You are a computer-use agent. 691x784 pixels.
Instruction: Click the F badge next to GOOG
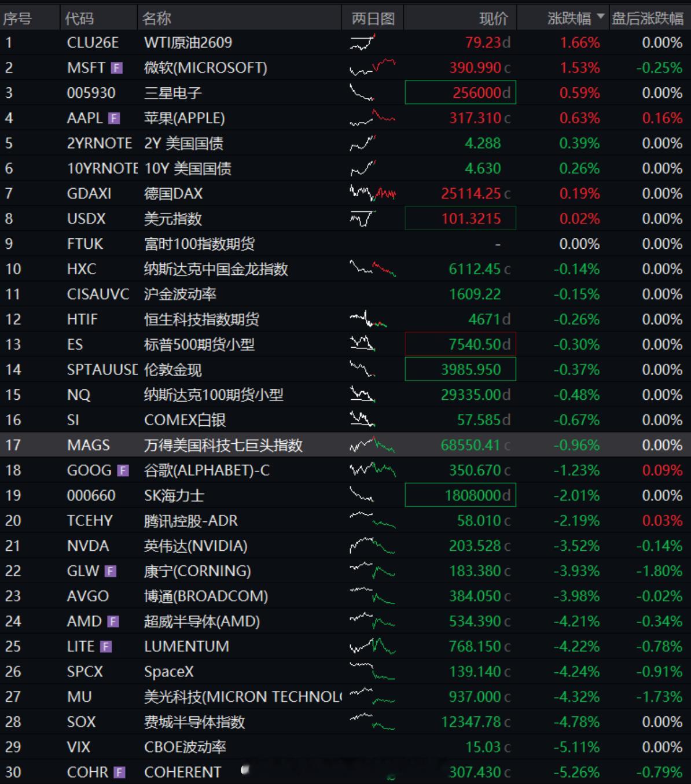coord(123,471)
